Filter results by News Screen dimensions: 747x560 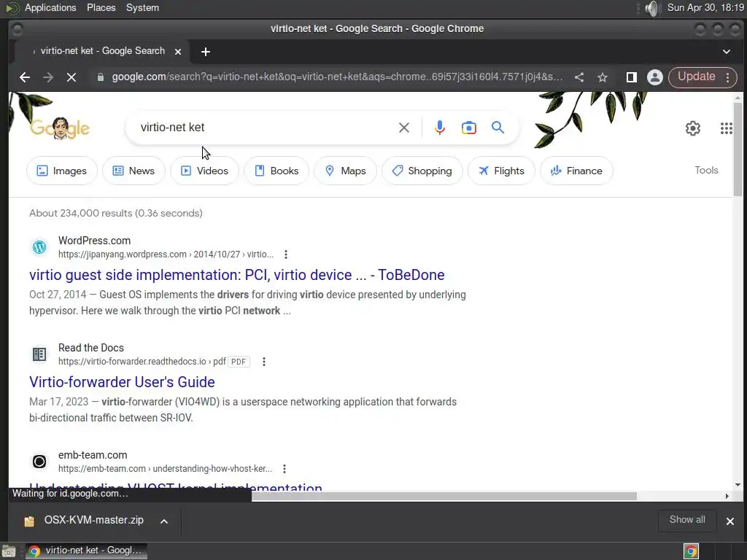134,171
